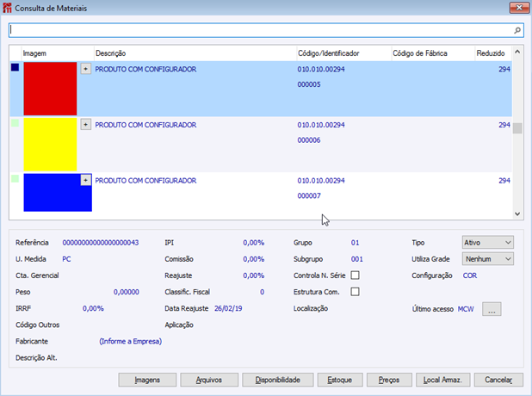Click the scroll down arrow of the list
532x396 pixels.
coord(517,213)
